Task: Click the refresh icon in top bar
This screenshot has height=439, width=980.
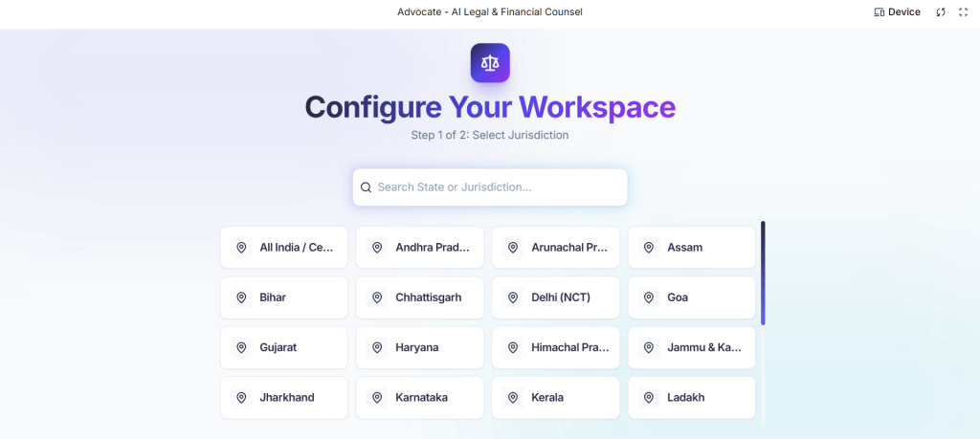Action: [941, 12]
